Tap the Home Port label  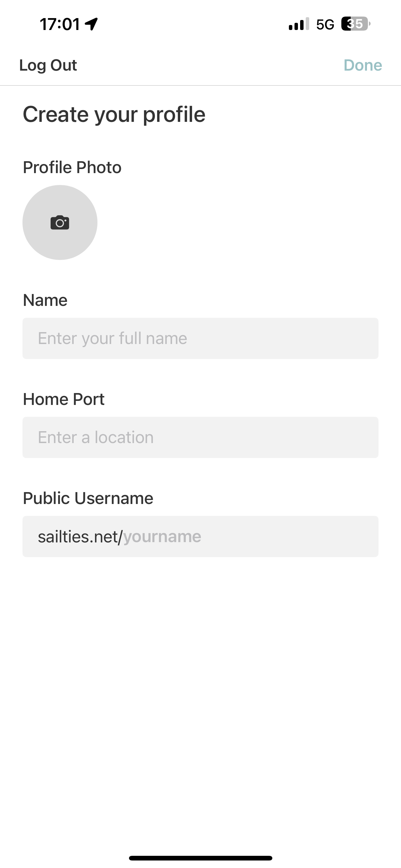(64, 399)
